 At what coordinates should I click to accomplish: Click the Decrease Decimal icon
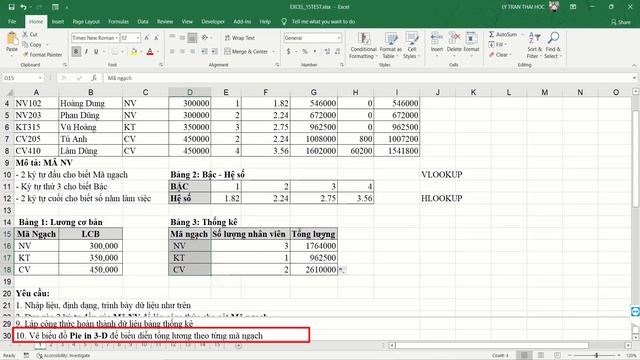pos(337,52)
